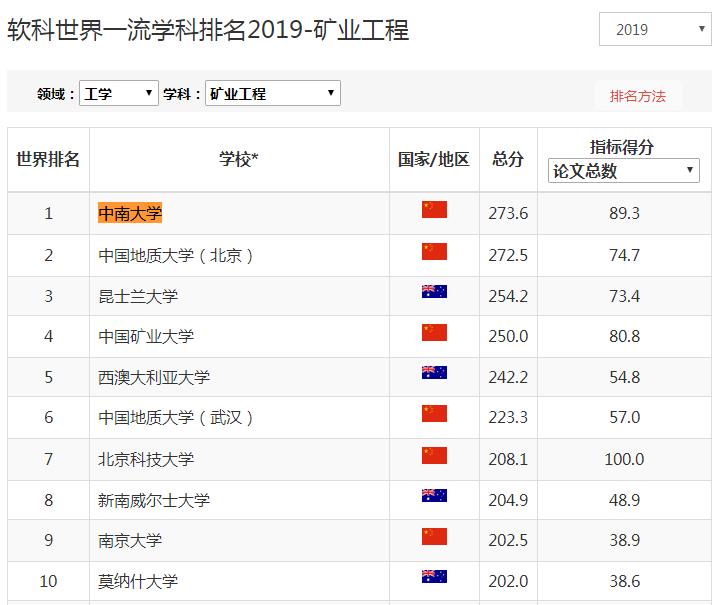Click the 指标得分 header label
Screen dimensions: 720x605
pos(622,147)
